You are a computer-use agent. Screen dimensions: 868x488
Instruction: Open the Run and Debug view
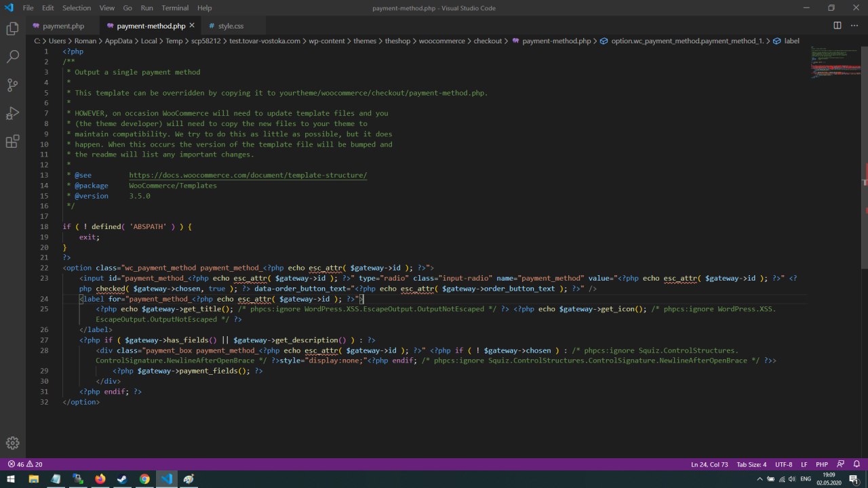tap(12, 113)
